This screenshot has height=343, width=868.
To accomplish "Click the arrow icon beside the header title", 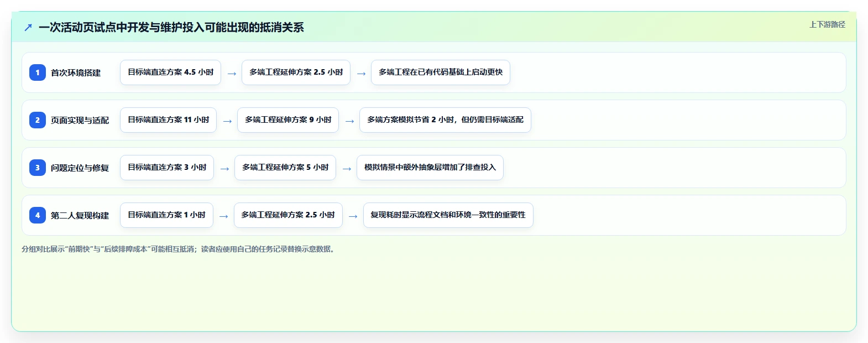I will tap(28, 27).
